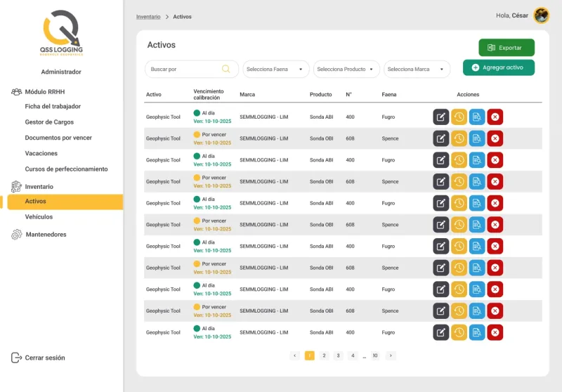The width and height of the screenshot is (562, 392).
Task: Go to page 3 in pagination
Action: tap(338, 355)
